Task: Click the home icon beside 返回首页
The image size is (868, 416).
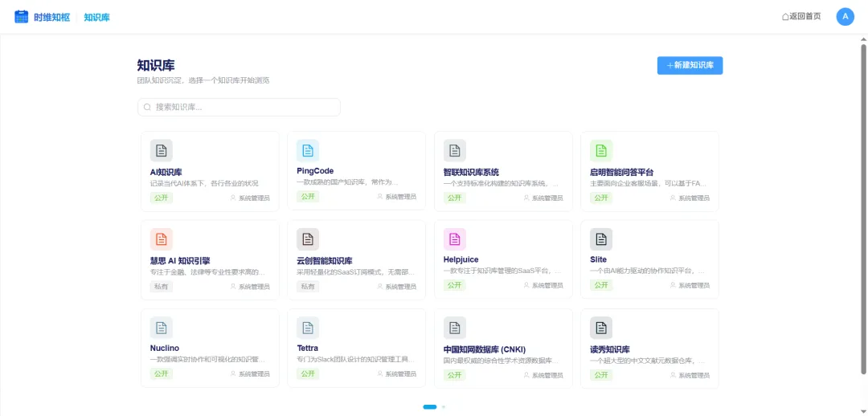Action: point(785,17)
